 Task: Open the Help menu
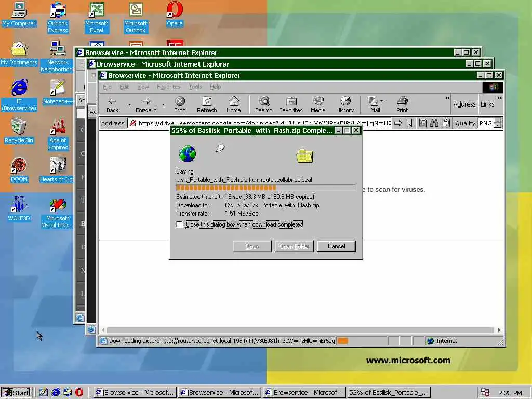[215, 87]
